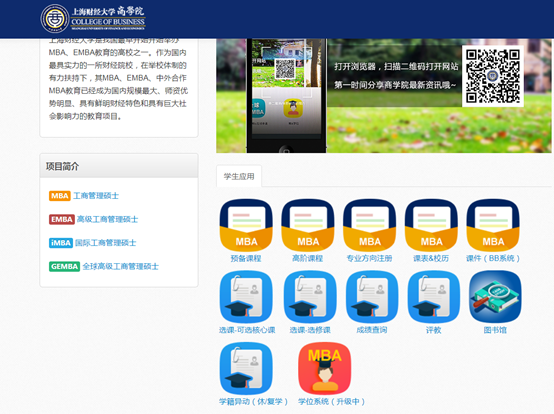Follow the 高级工商管理硕士 link

tap(107, 219)
